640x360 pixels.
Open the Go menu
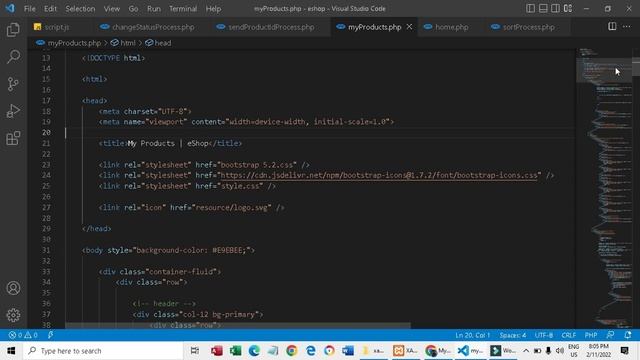pyautogui.click(x=133, y=9)
